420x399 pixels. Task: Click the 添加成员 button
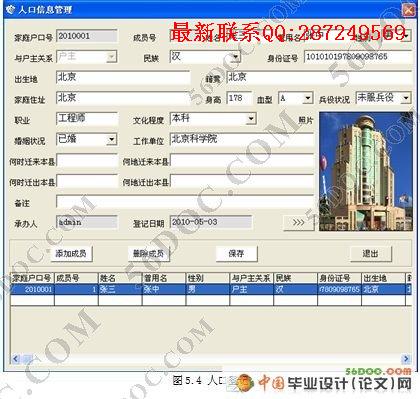pos(71,254)
